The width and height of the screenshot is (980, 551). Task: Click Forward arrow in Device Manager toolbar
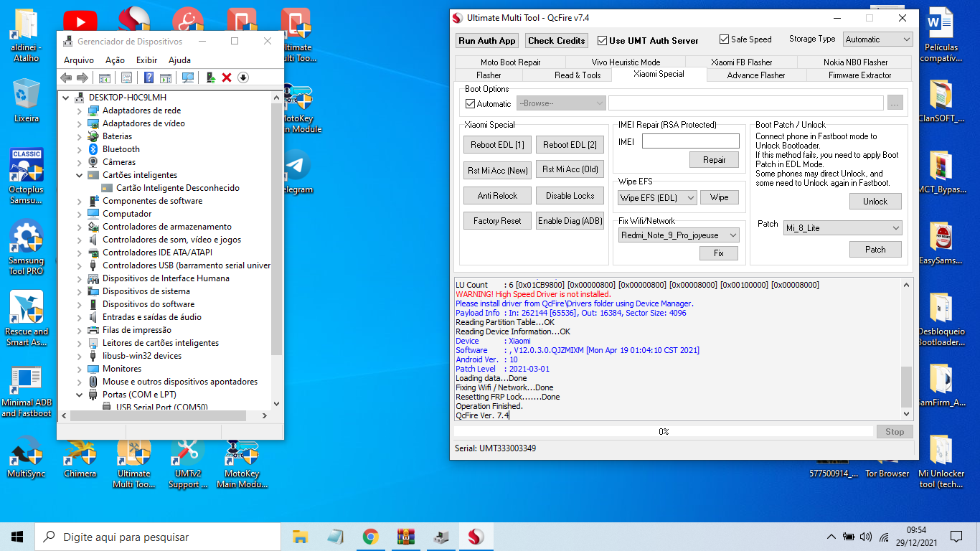point(83,77)
